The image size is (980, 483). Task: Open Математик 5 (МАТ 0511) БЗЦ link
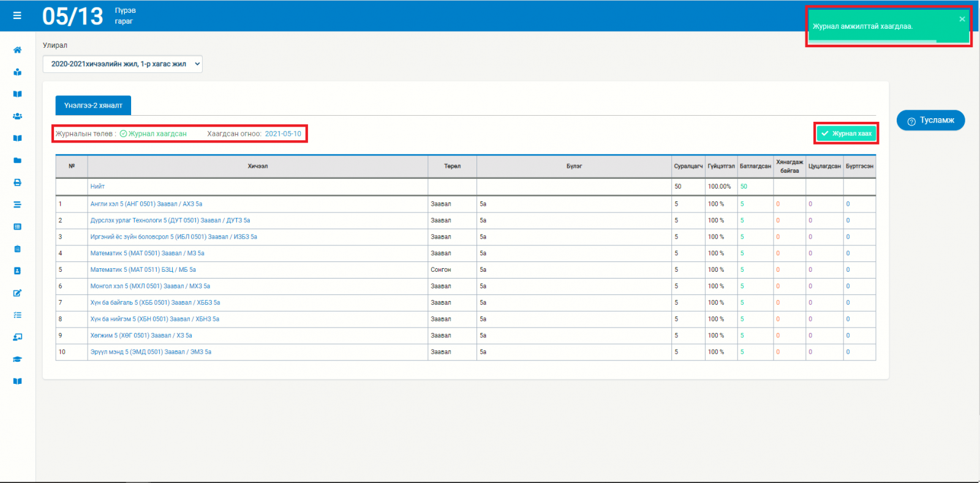[143, 270]
